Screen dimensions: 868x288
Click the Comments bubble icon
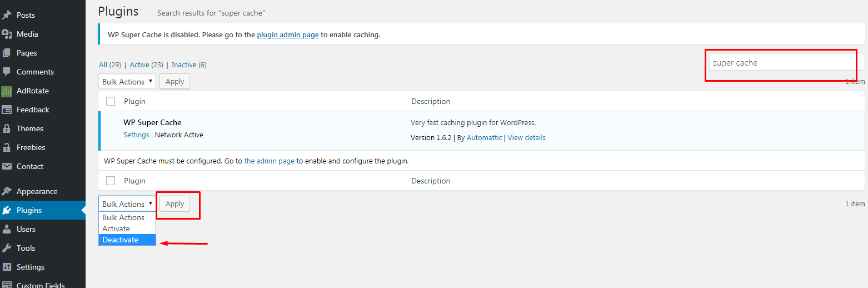tap(7, 72)
